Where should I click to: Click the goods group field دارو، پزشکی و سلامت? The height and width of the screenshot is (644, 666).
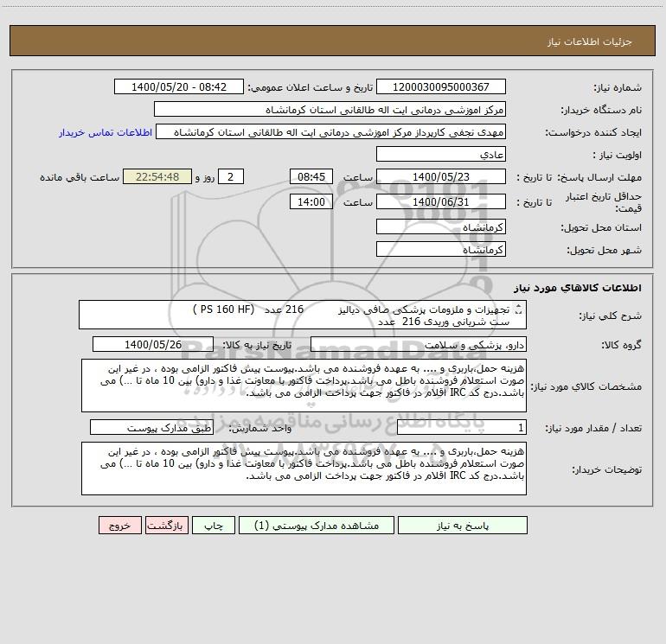(x=419, y=344)
